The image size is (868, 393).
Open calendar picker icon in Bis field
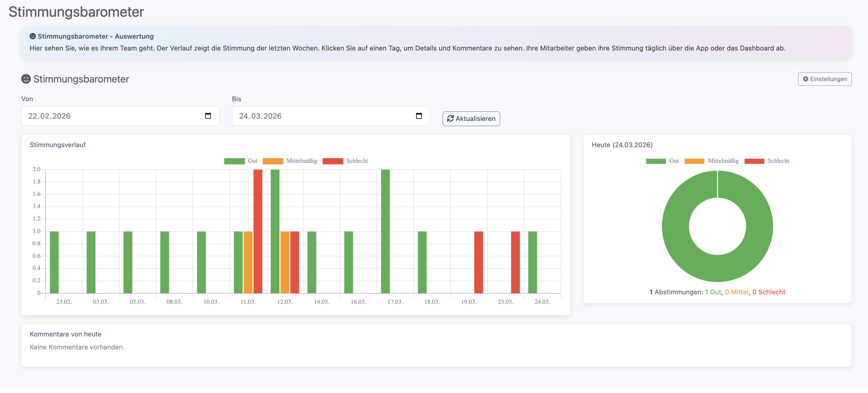(x=419, y=116)
